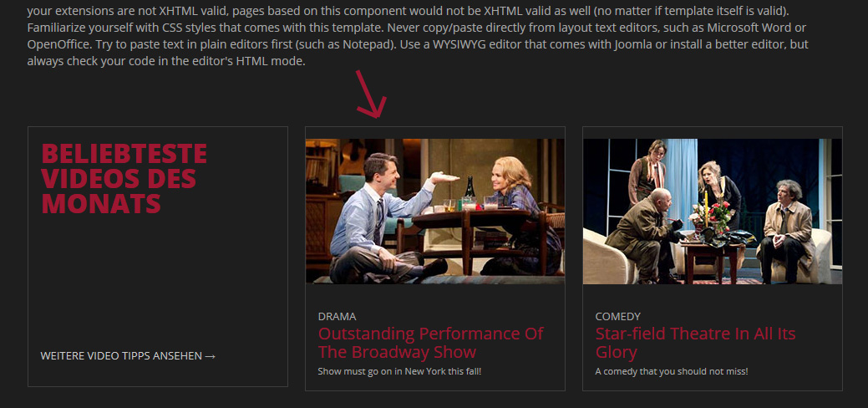This screenshot has width=868, height=408.
Task: Click the wine bottle on the drama stage table
Action: (x=470, y=188)
